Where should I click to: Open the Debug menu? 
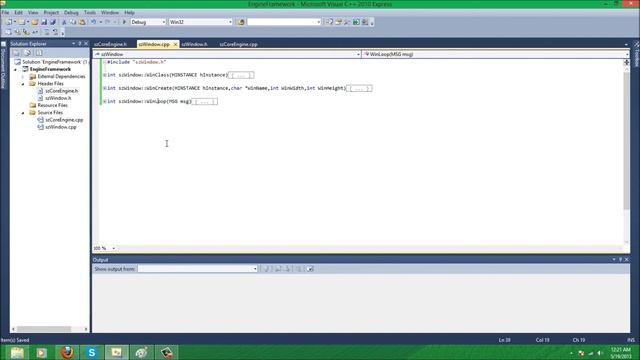[x=71, y=13]
